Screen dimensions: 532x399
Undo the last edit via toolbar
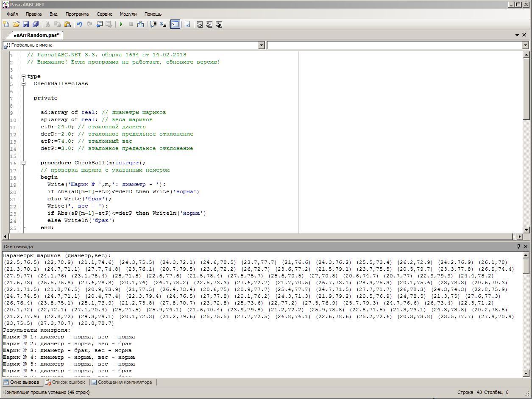coord(79,25)
